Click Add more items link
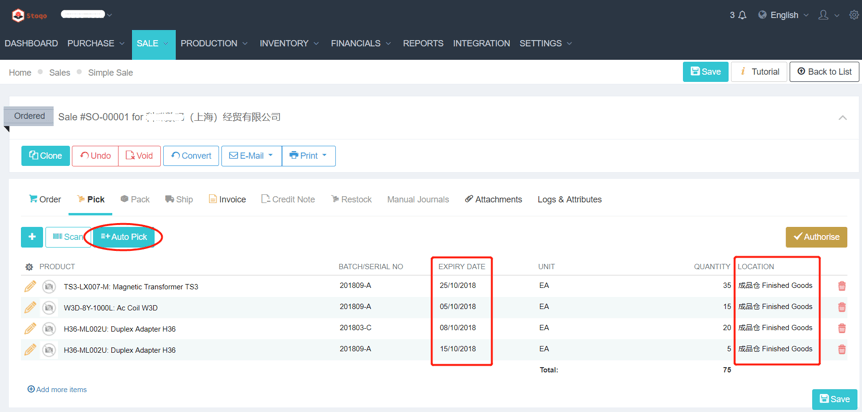This screenshot has width=862, height=412. (x=57, y=389)
